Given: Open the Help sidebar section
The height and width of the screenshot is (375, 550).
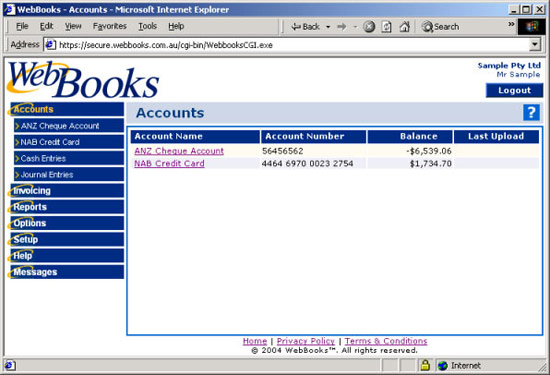Looking at the screenshot, I should [66, 256].
